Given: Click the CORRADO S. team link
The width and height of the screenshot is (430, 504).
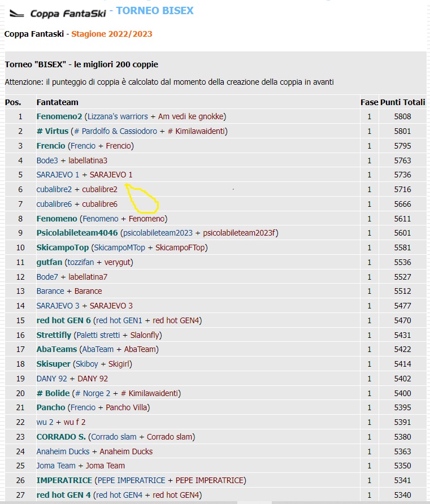Looking at the screenshot, I should (61, 437).
